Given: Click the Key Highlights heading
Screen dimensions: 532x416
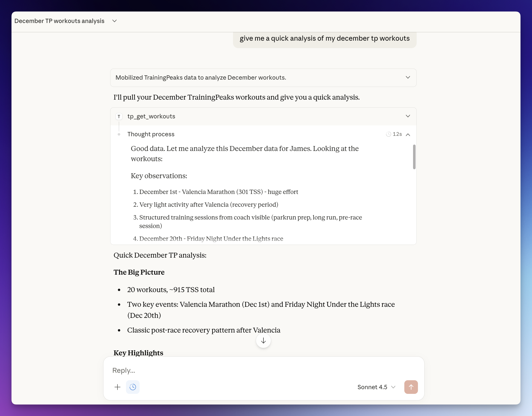Looking at the screenshot, I should tap(138, 353).
